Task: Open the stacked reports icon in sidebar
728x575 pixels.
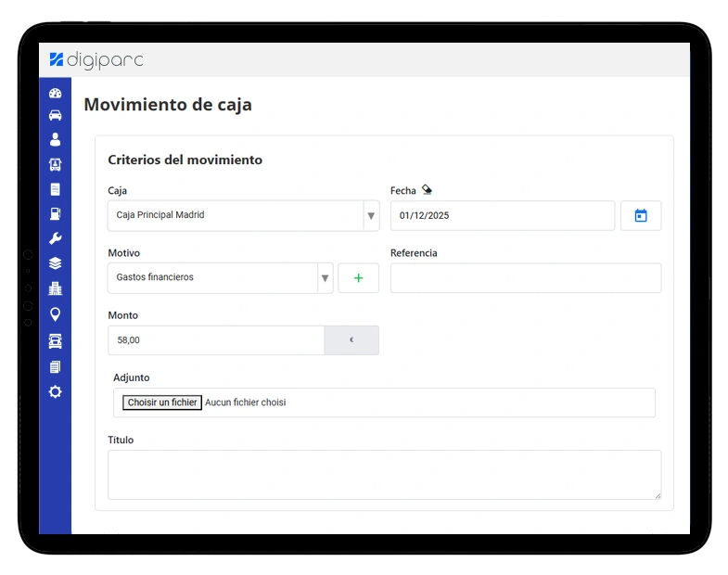Action: click(x=56, y=367)
